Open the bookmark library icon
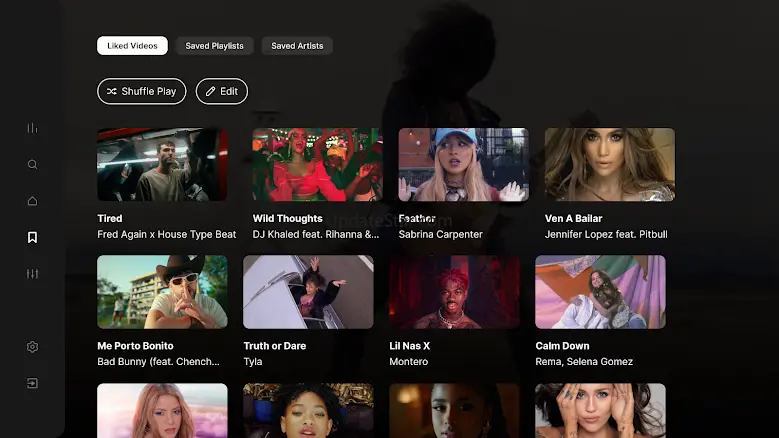779x438 pixels. click(x=32, y=237)
